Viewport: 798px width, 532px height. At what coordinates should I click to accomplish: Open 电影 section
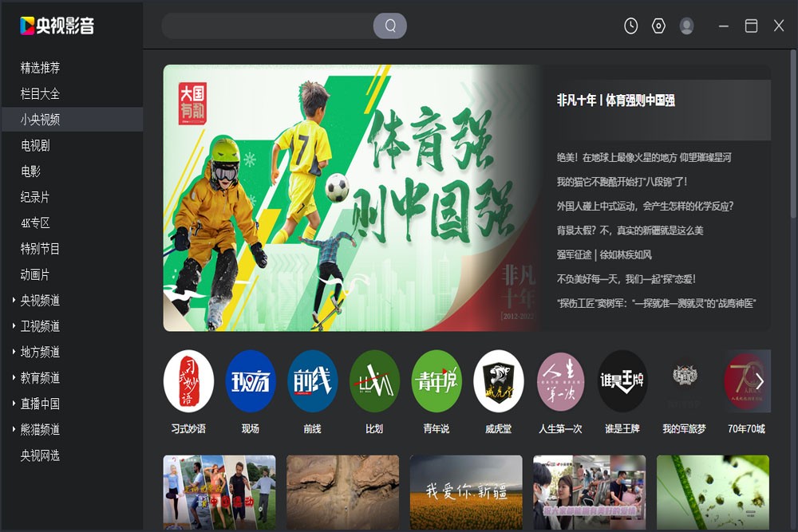30,171
